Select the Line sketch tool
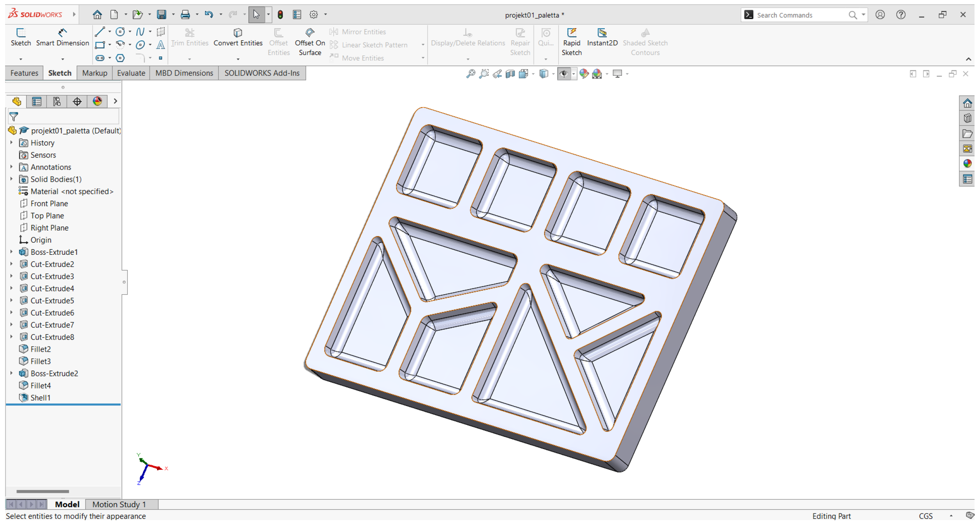This screenshot has height=526, width=980. tap(100, 32)
